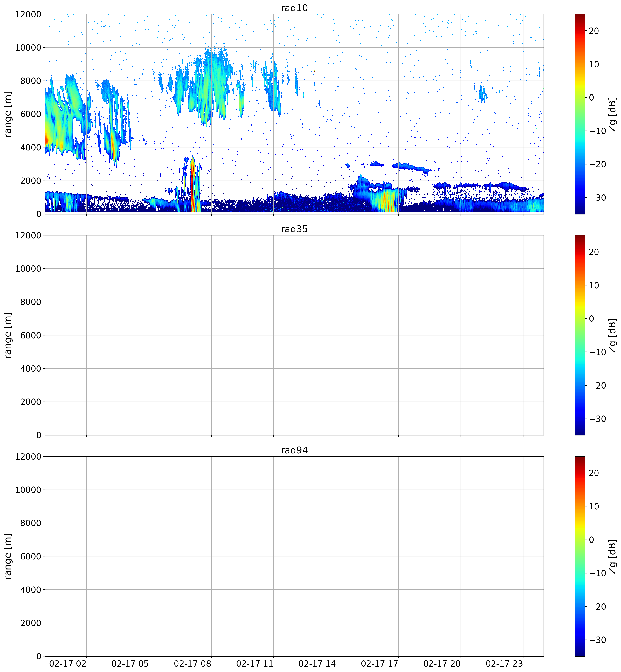This screenshot has height=672, width=621.
Task: Click the x-axis label 02-17 05
Action: 130,664
